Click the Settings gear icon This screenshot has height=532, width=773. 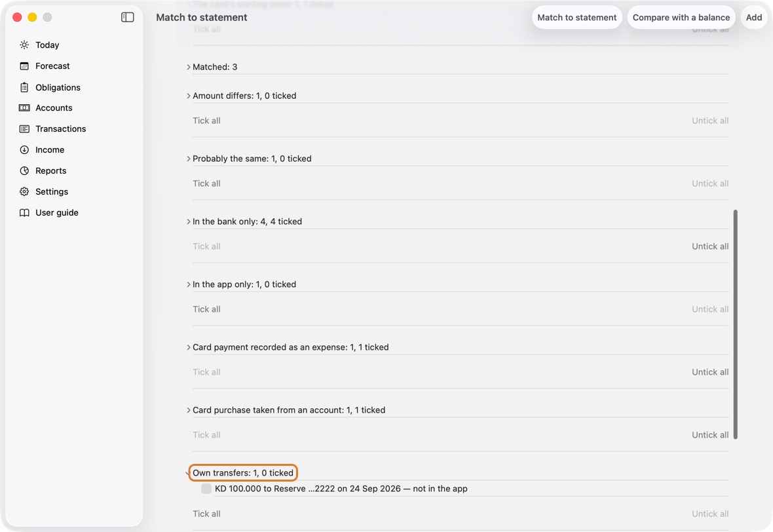click(x=24, y=192)
